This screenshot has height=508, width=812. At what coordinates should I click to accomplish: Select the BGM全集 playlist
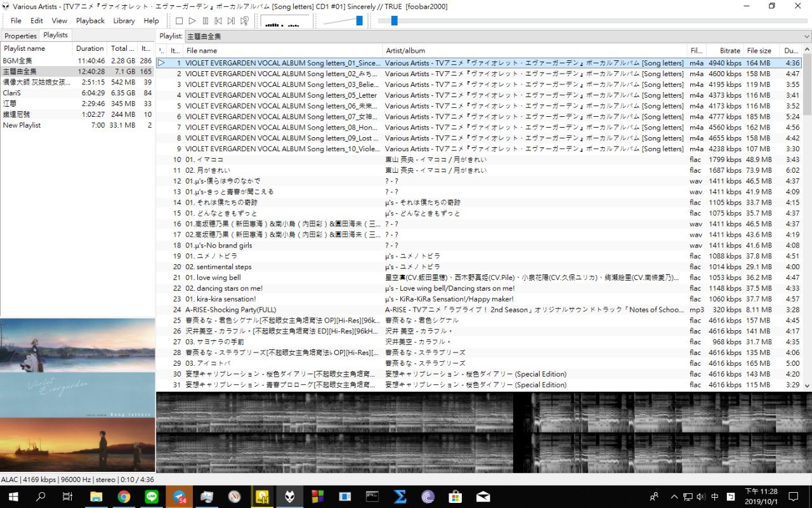coord(77,61)
